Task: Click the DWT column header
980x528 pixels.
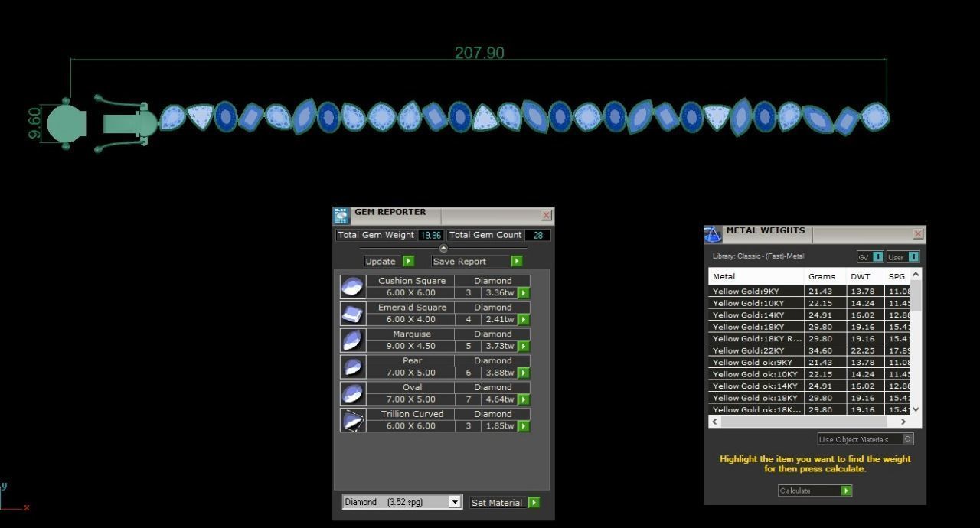Action: pyautogui.click(x=865, y=276)
